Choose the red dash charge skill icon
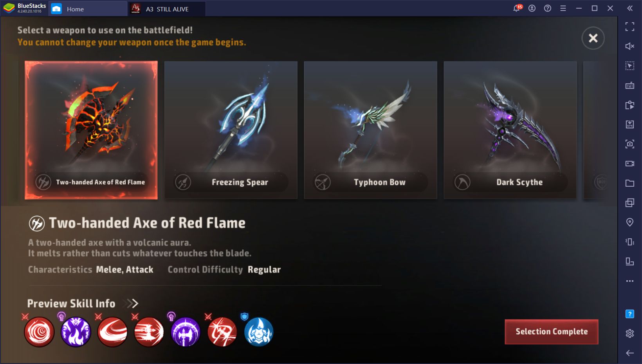The height and width of the screenshot is (364, 642). pyautogui.click(x=149, y=332)
